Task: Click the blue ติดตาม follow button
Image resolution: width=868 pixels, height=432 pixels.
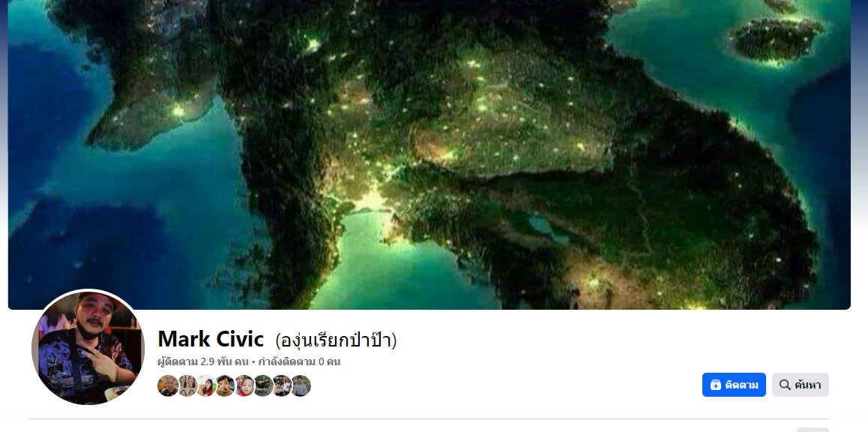Action: click(x=734, y=385)
